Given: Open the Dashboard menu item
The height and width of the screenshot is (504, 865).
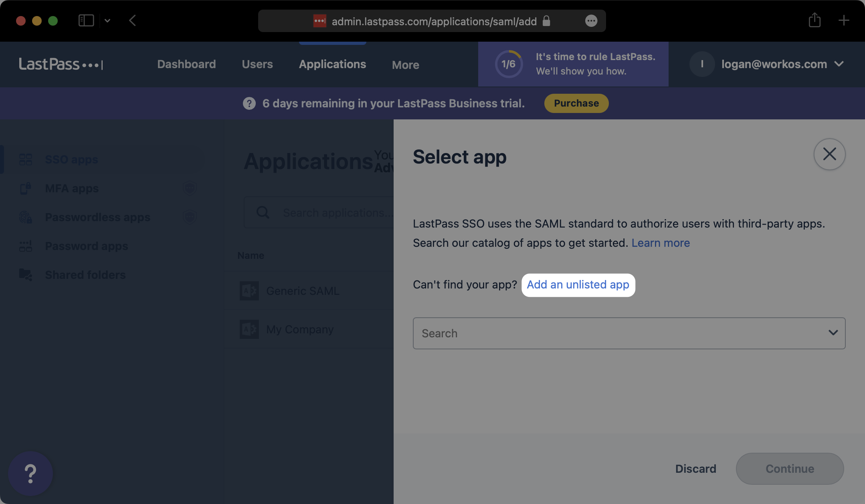Looking at the screenshot, I should (186, 64).
